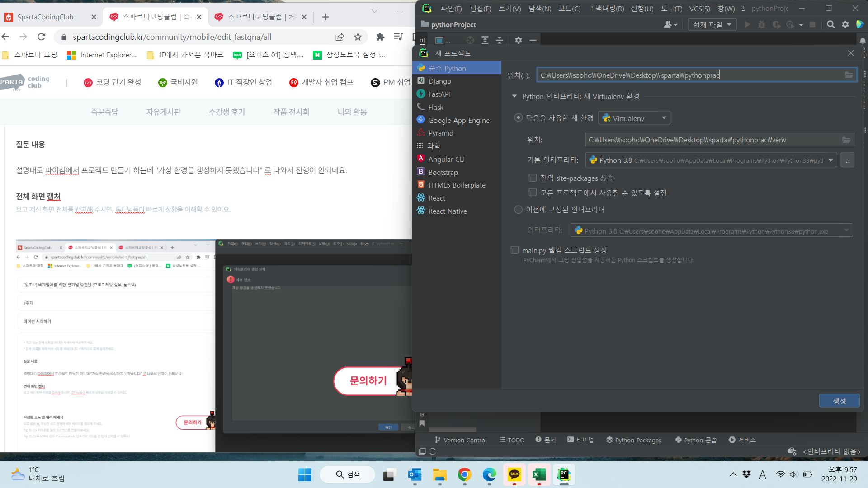868x488 pixels.
Task: Select 다음을 사용한 새 환경 radio button
Action: pos(519,118)
